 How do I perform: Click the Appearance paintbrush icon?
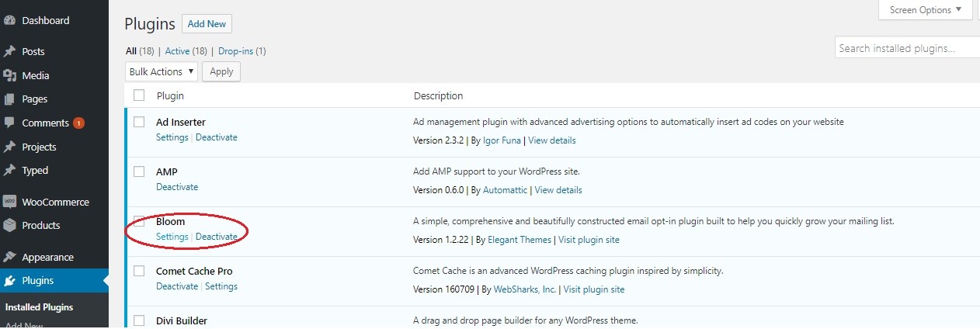(x=10, y=257)
